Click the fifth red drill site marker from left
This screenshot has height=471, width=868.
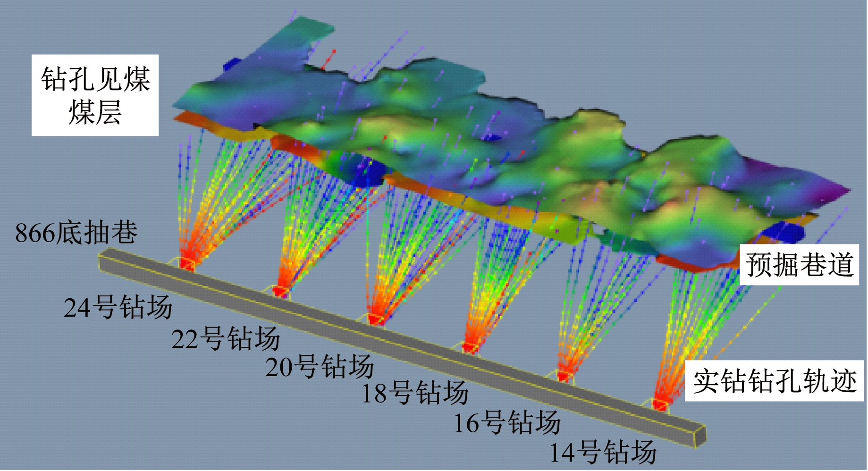pos(564,376)
